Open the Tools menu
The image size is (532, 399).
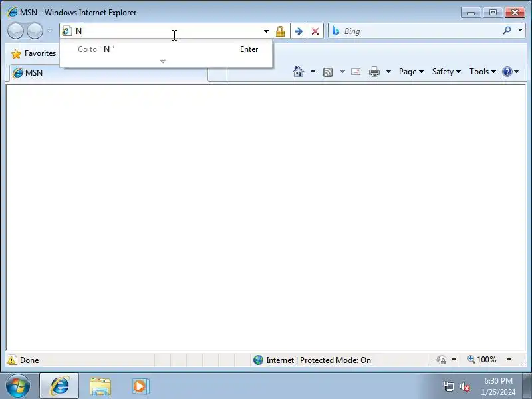tap(483, 72)
